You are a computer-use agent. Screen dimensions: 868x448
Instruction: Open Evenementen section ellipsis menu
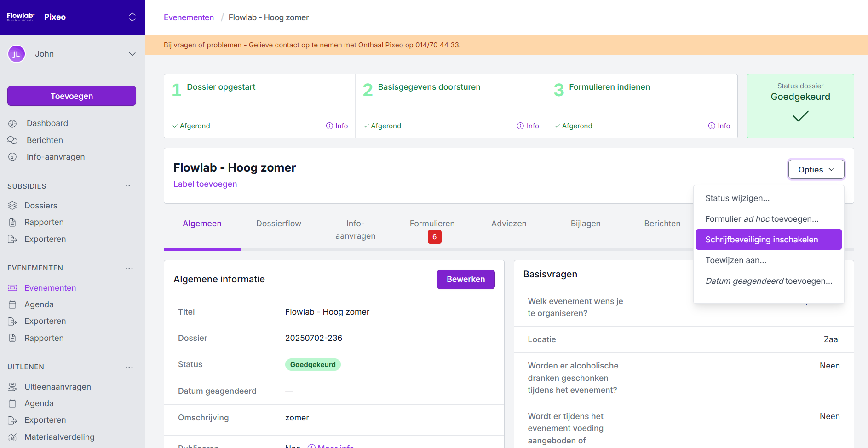[129, 268]
